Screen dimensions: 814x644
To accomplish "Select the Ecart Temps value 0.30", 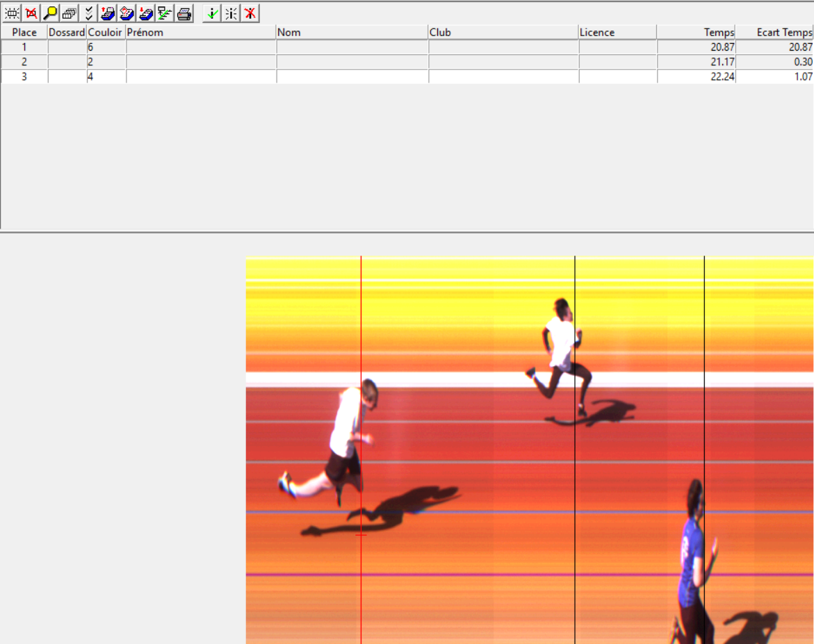I will click(x=774, y=62).
